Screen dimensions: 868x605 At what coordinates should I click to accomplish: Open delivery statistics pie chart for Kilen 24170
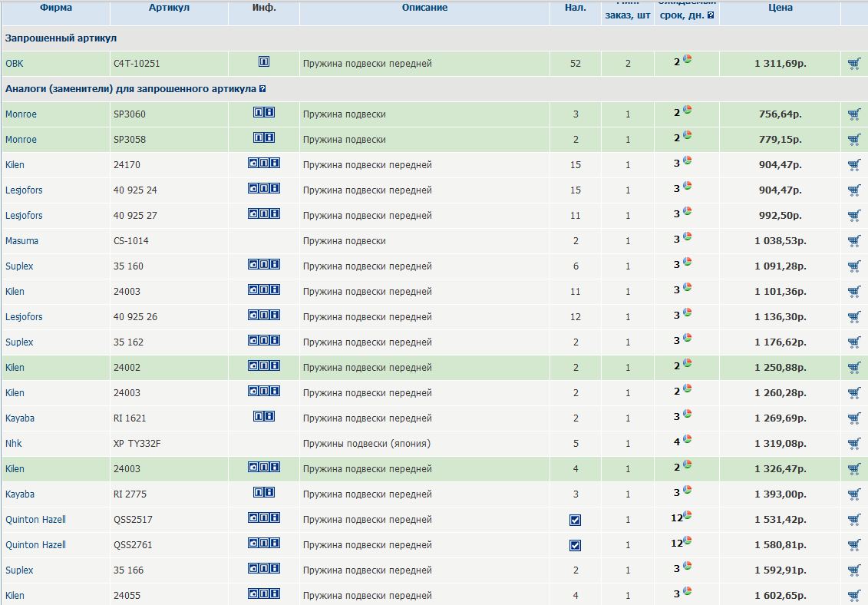[688, 161]
